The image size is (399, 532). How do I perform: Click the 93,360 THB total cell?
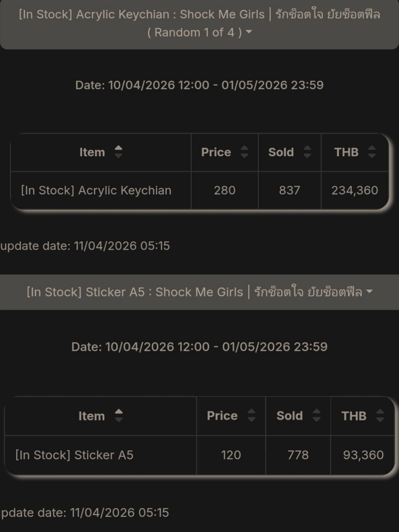point(363,455)
